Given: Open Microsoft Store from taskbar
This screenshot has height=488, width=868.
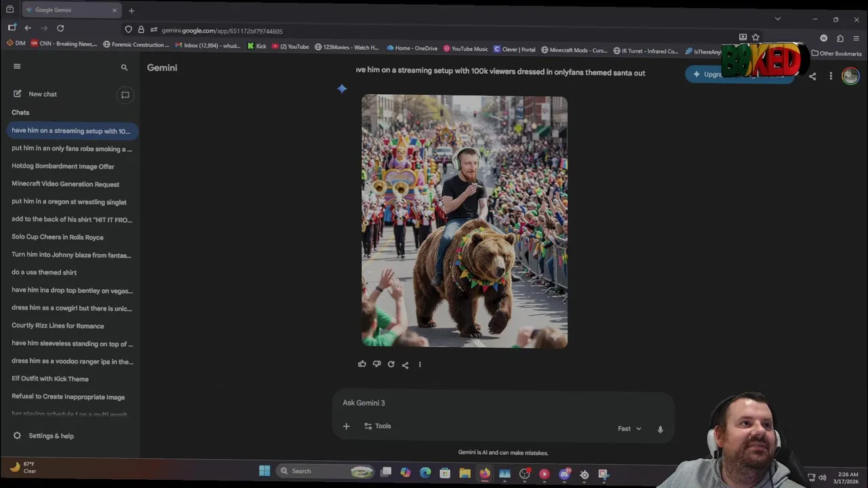Looking at the screenshot, I should (x=445, y=473).
